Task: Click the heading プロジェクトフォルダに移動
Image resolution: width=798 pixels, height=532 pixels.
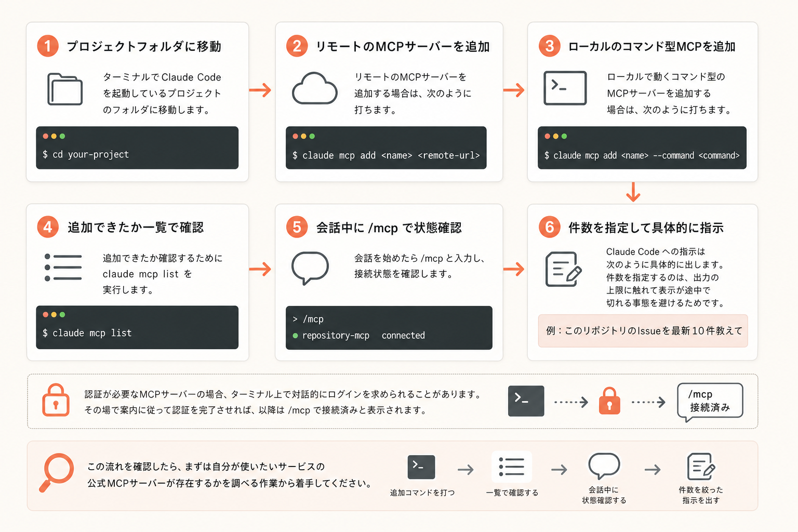Action: click(144, 46)
